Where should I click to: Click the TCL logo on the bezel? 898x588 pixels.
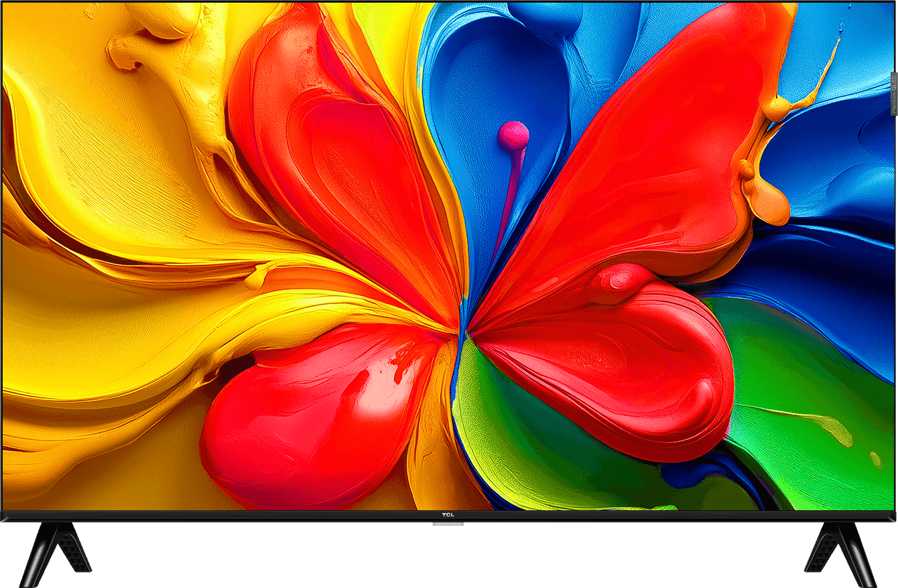pos(449,515)
